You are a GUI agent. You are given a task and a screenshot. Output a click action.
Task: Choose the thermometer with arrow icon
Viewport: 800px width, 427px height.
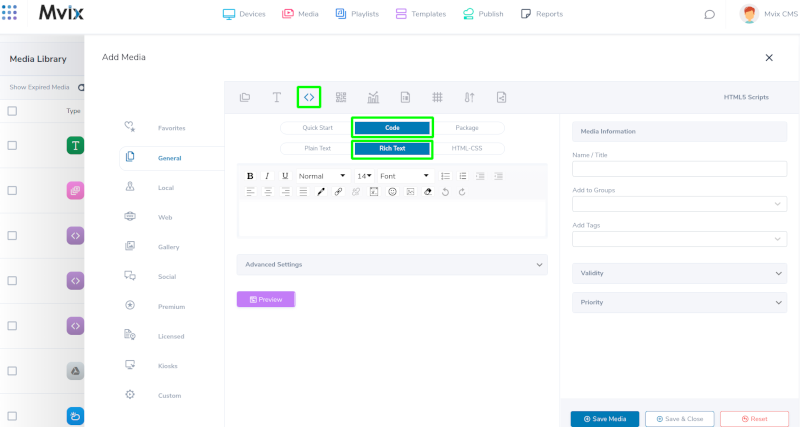click(469, 97)
